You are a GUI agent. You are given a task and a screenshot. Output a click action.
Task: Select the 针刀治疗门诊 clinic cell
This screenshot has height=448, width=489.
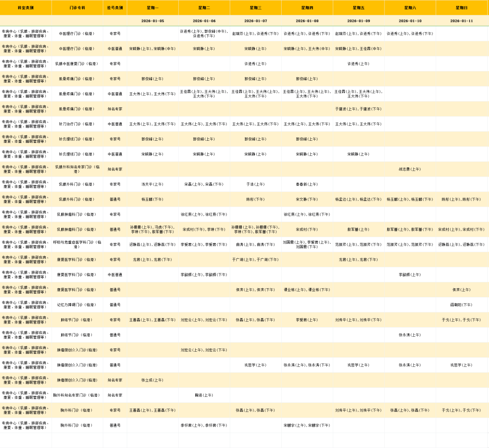(77, 124)
